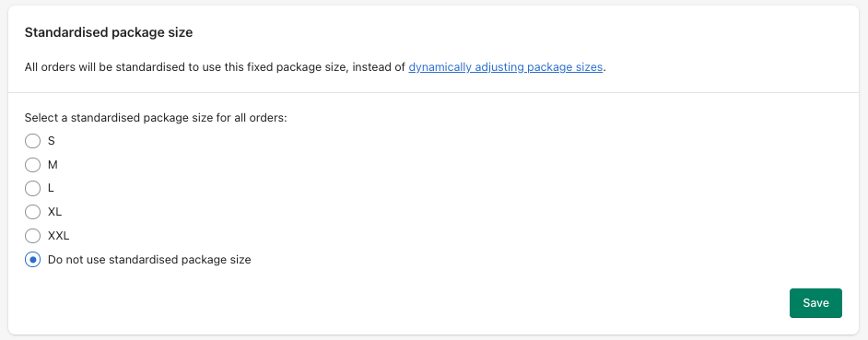Viewport: 868px width, 340px height.
Task: Click the grey page margin above the card
Action: (x=434, y=3)
